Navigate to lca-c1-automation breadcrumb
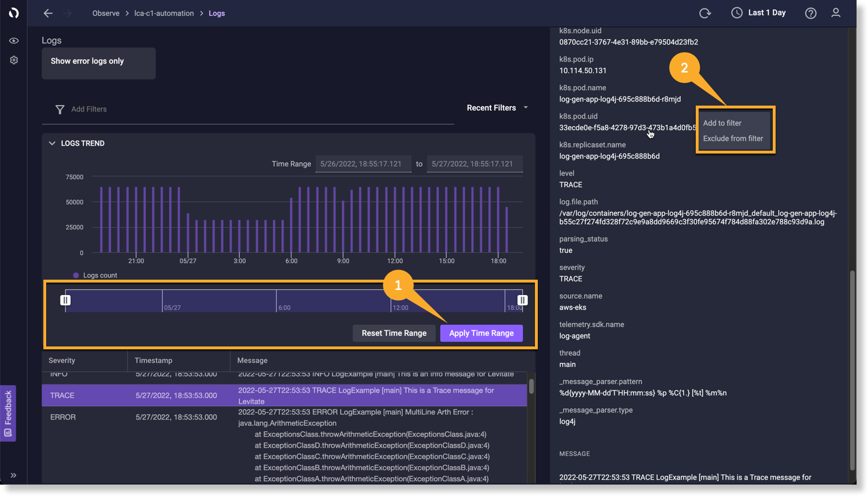 point(164,13)
